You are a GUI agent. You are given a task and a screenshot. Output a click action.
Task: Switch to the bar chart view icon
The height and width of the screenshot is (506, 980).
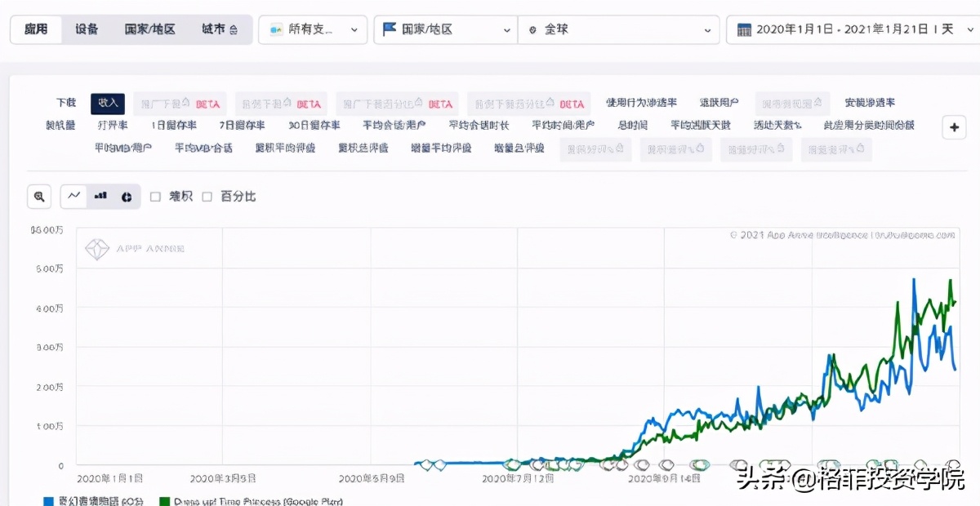[100, 196]
